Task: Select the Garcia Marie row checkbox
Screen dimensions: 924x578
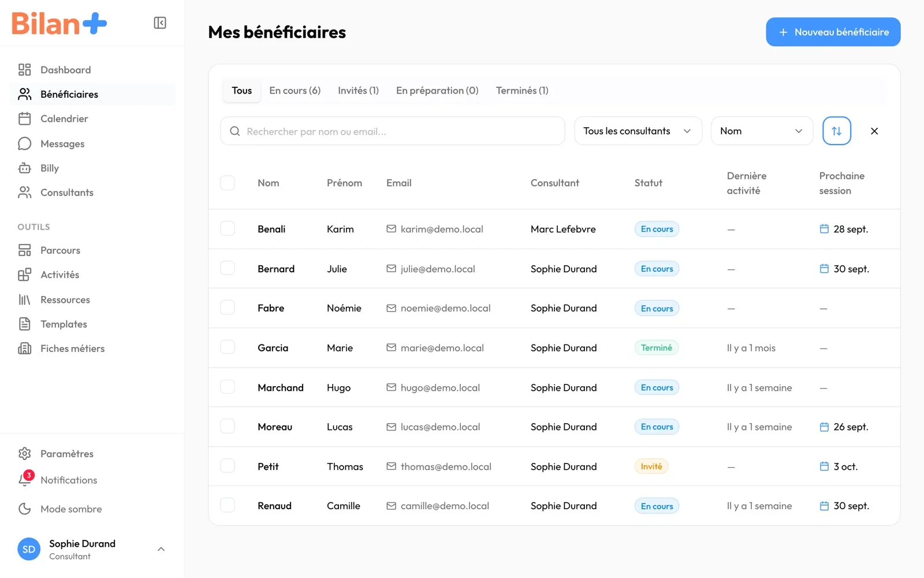Action: (x=228, y=347)
